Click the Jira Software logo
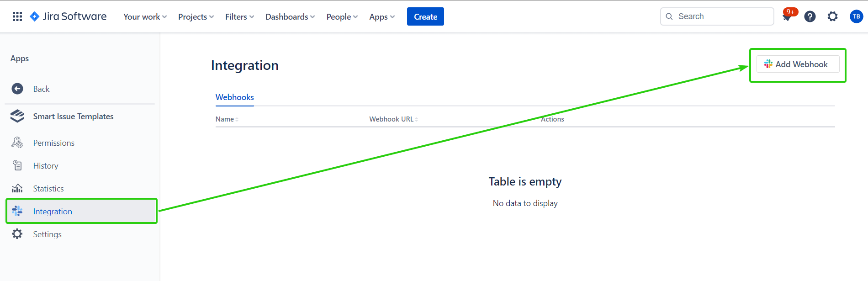This screenshot has height=281, width=868. (68, 16)
